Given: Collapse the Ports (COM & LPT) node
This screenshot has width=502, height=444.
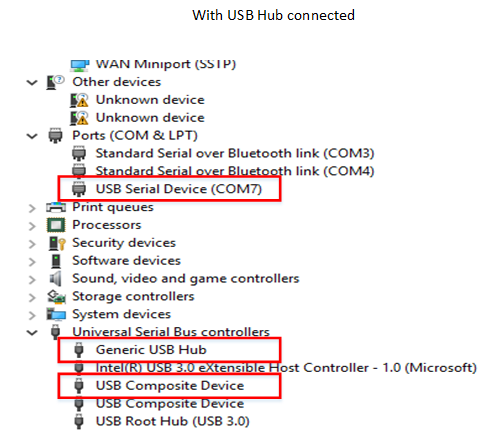Looking at the screenshot, I should (32, 136).
